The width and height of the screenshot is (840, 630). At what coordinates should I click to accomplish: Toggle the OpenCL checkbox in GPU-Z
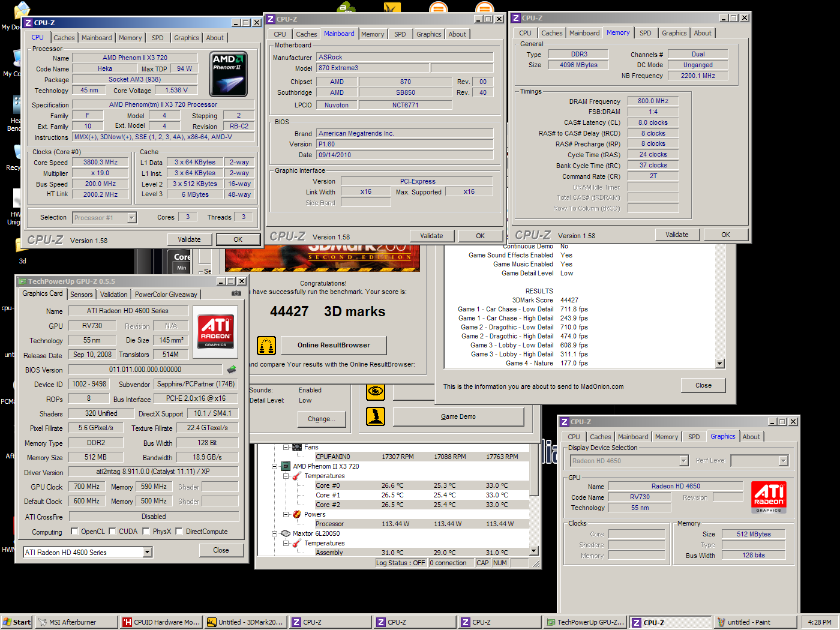point(74,532)
